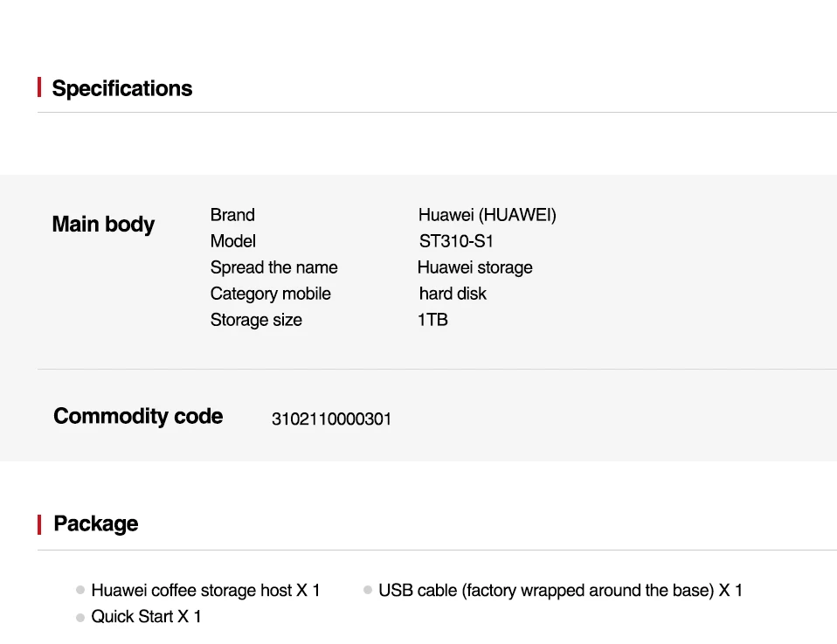Click the Commodity code label
Viewport: 837px width, 644px height.
pos(138,416)
